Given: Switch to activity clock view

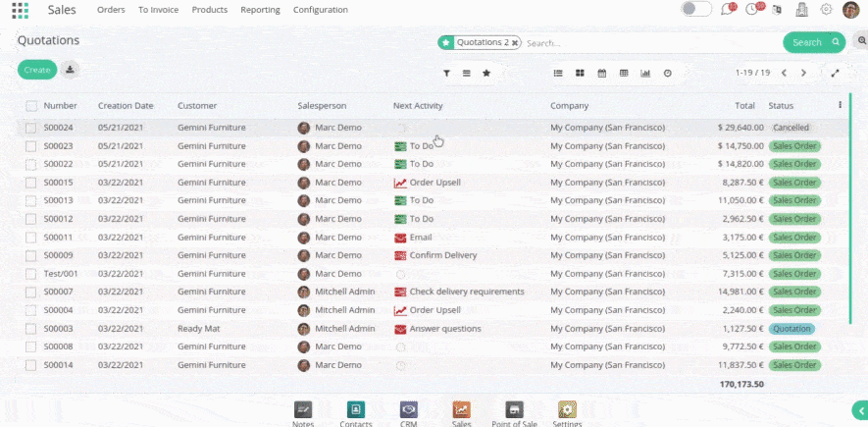Looking at the screenshot, I should pyautogui.click(x=668, y=73).
